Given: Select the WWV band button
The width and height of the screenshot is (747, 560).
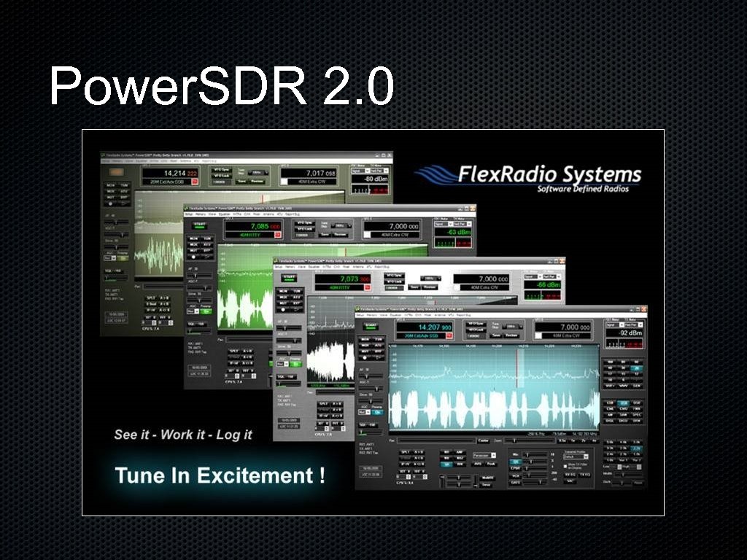Looking at the screenshot, I should tap(622, 386).
